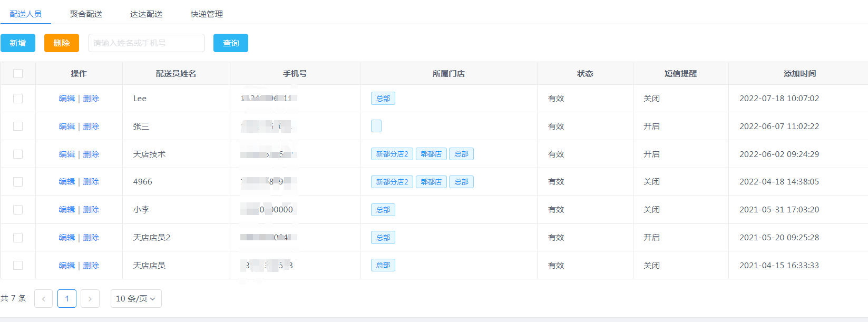Click the 总部 tag in 天店店员2's row
The image size is (868, 322).
pyautogui.click(x=383, y=238)
